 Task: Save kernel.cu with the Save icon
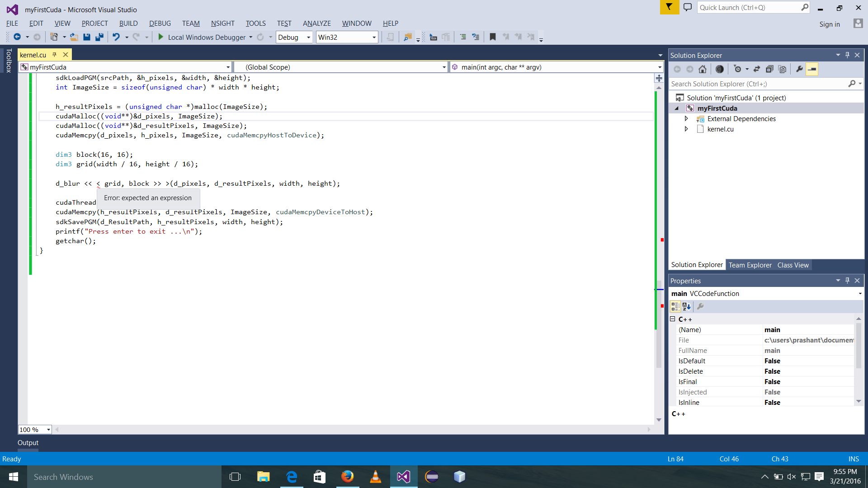87,37
